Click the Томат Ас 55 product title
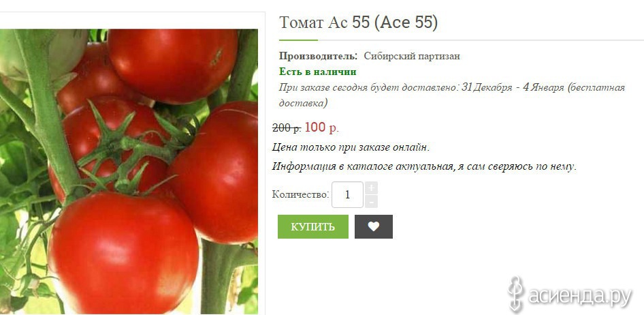The image size is (644, 315). (359, 22)
